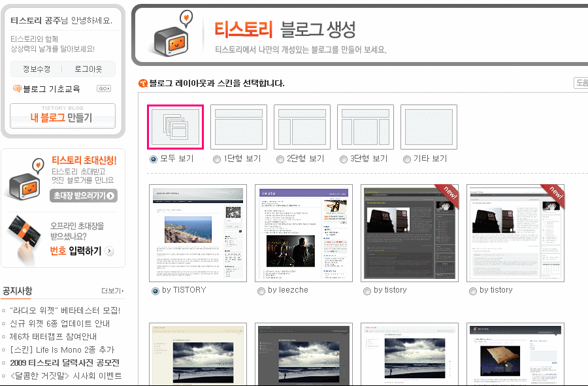Image resolution: width=588 pixels, height=386 pixels.
Task: Open the dark new skin thumbnail
Action: coord(410,233)
